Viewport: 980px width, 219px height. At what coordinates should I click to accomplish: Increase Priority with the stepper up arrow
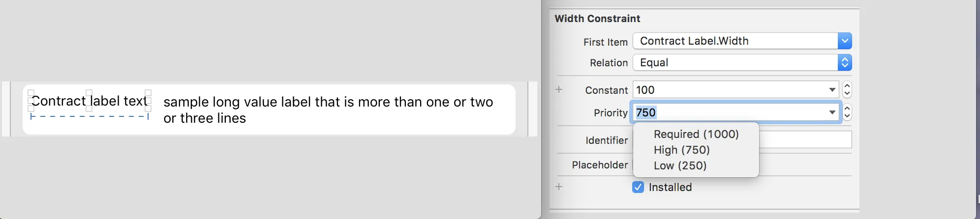(847, 108)
